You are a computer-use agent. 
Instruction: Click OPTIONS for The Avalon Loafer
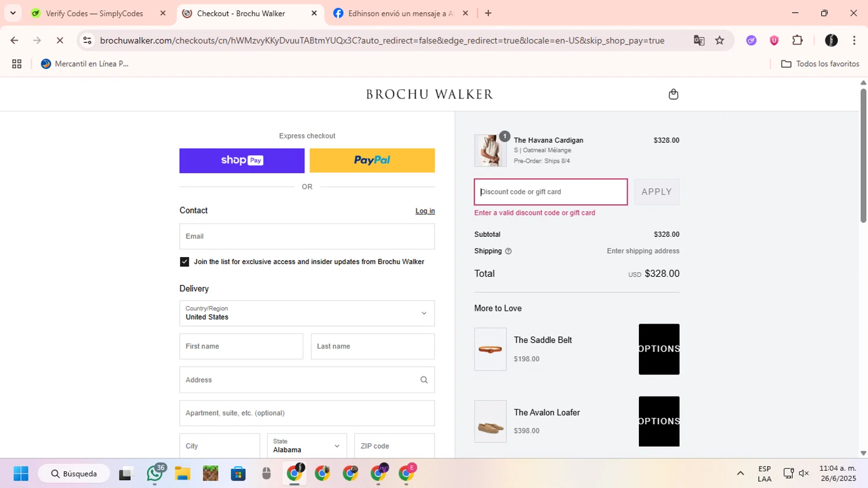(659, 421)
